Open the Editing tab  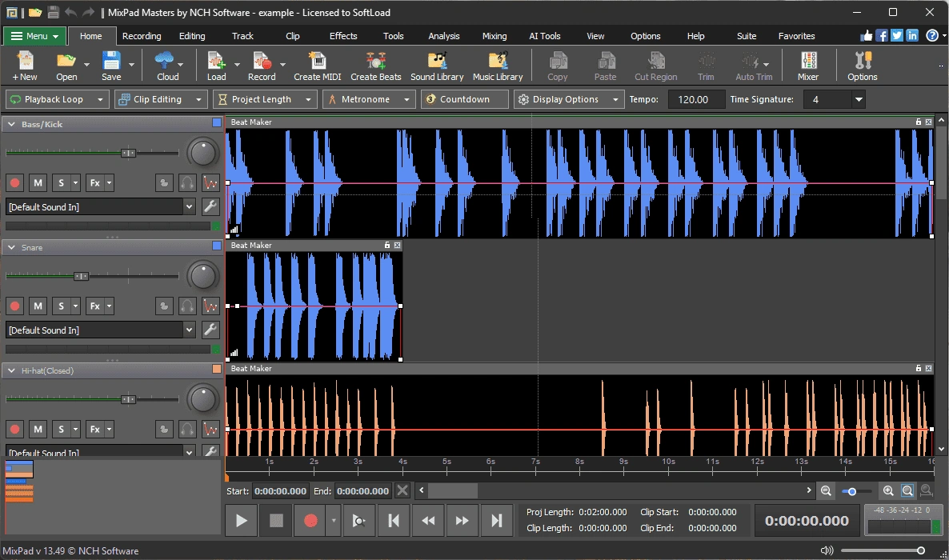pyautogui.click(x=192, y=36)
